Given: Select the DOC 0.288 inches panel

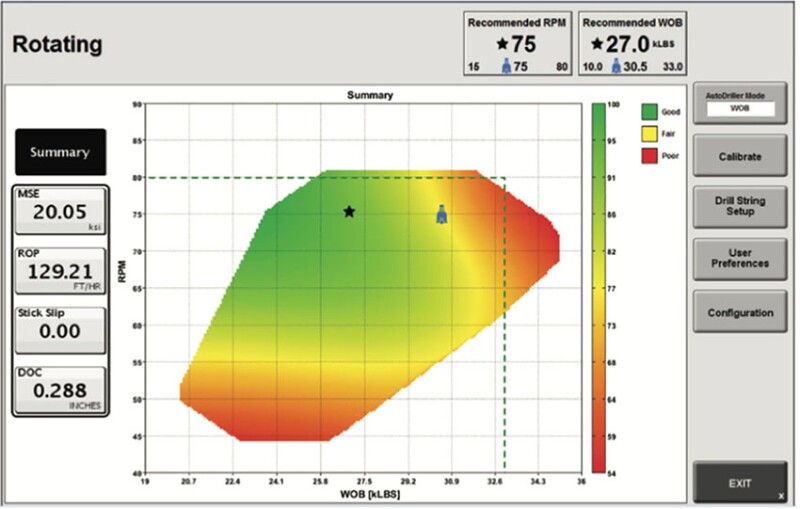Looking at the screenshot, I should [x=60, y=390].
